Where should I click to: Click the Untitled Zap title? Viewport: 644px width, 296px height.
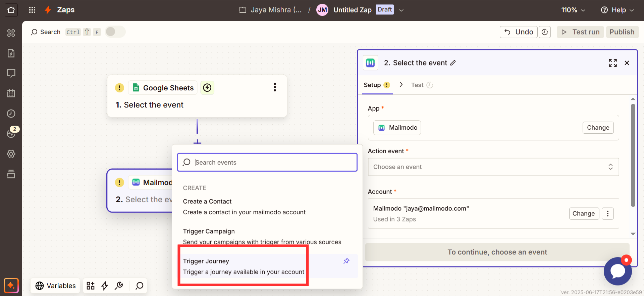point(353,10)
